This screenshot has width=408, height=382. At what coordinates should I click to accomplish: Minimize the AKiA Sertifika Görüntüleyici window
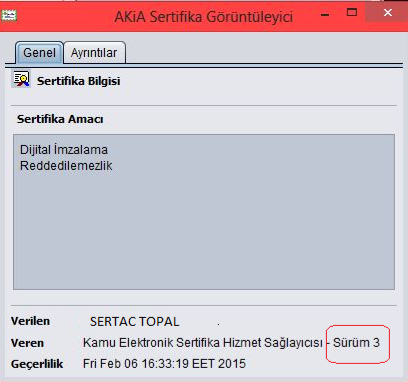[x=325, y=15]
